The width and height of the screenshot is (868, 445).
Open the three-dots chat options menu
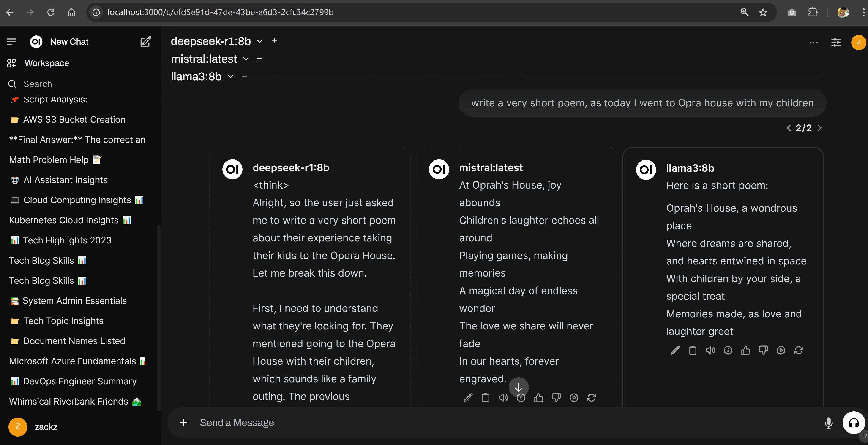coord(813,42)
